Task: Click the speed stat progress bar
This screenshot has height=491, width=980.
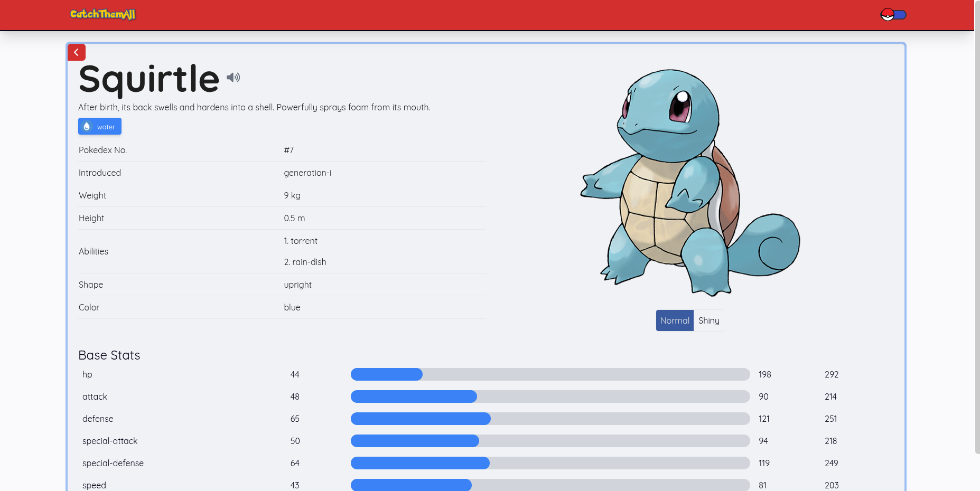Action: 550,485
